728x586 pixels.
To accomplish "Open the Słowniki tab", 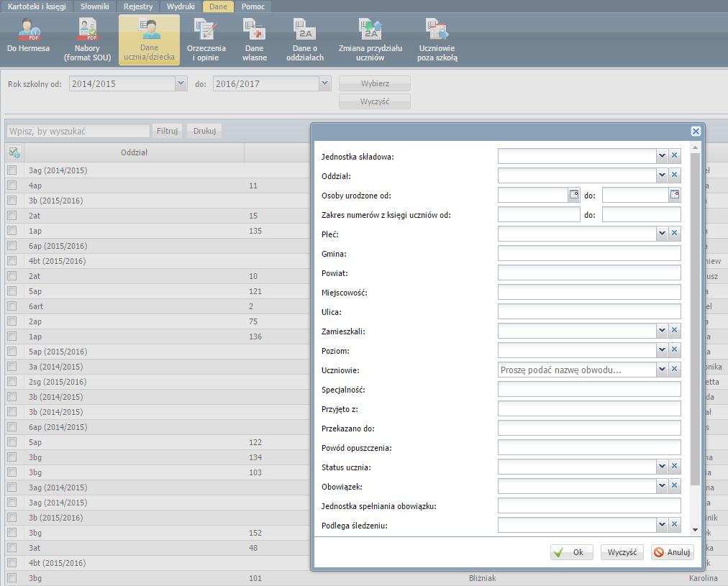I will click(x=95, y=6).
